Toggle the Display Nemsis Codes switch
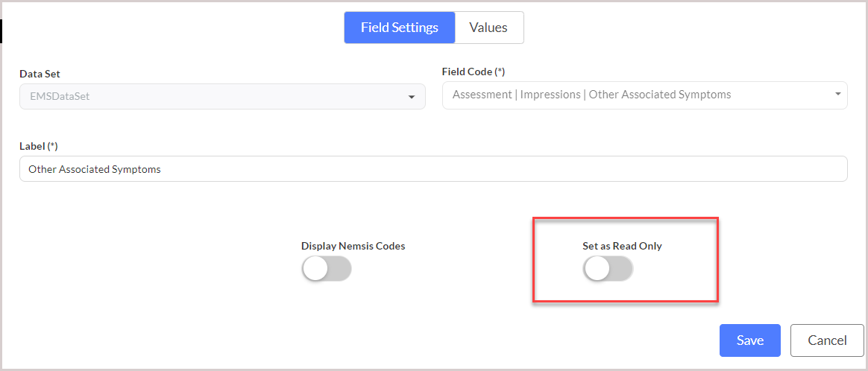This screenshot has height=371, width=868. (x=327, y=269)
